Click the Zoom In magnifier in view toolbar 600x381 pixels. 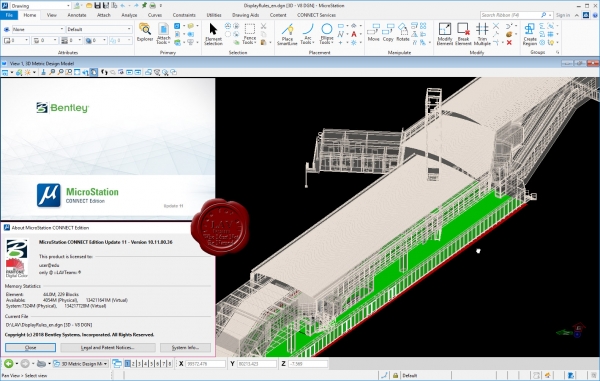[52, 72]
